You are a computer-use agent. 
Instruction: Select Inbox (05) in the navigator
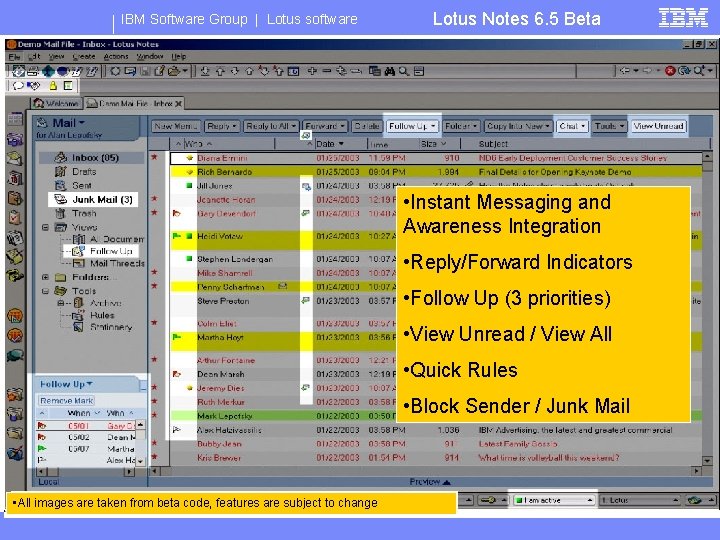(91, 158)
